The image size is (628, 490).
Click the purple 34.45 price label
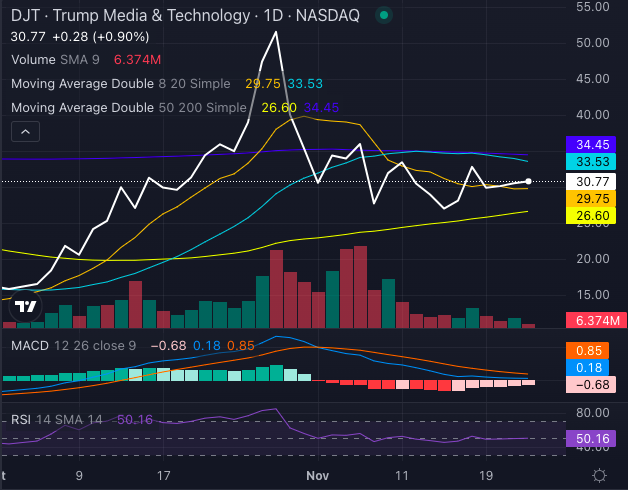(x=595, y=145)
